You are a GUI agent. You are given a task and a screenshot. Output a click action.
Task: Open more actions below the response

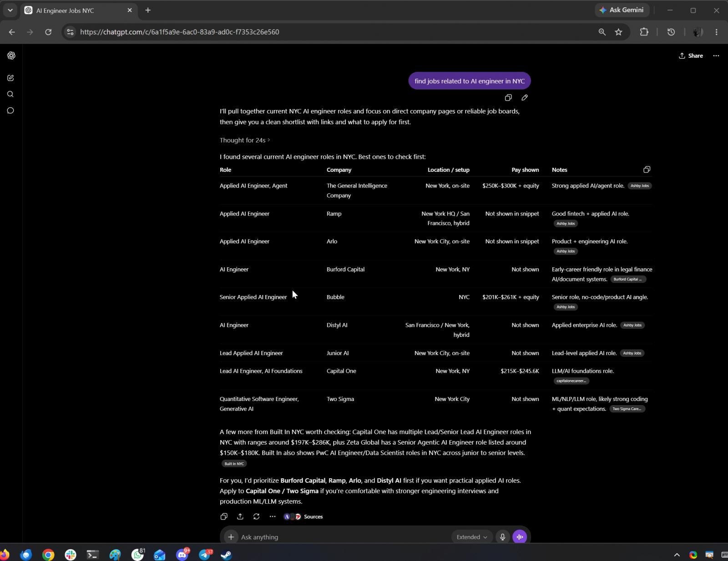[273, 516]
